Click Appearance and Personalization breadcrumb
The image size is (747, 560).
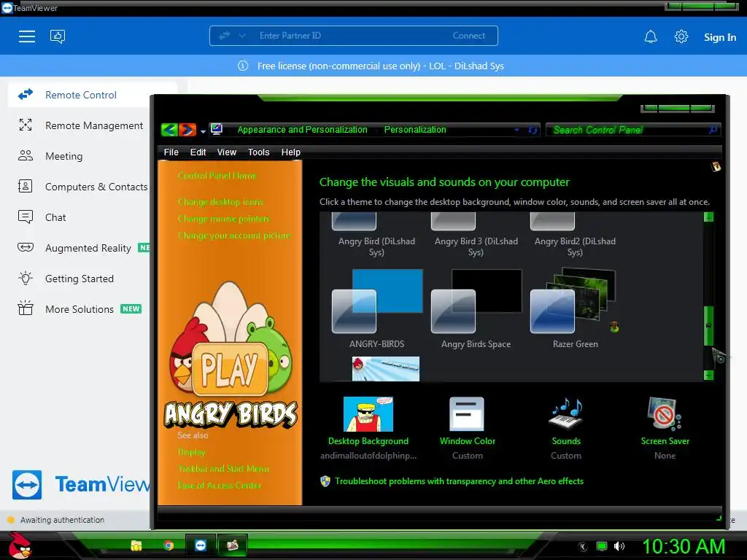303,130
